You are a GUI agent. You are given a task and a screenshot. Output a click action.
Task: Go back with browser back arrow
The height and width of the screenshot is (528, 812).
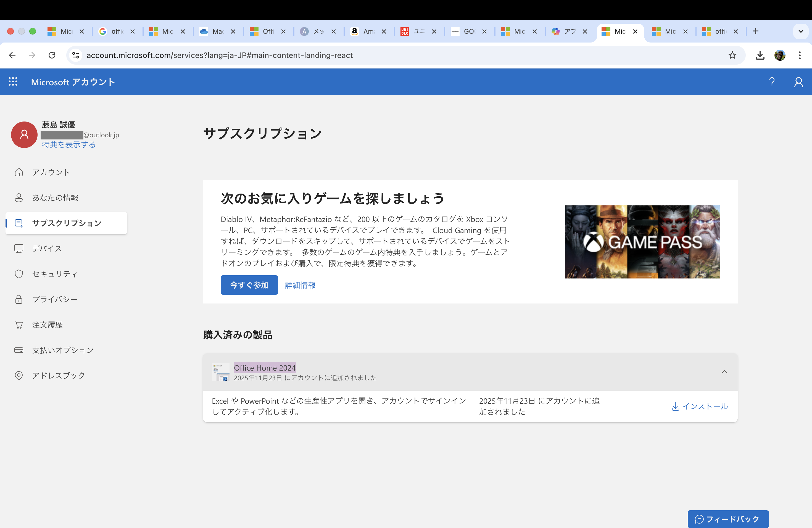tap(12, 55)
